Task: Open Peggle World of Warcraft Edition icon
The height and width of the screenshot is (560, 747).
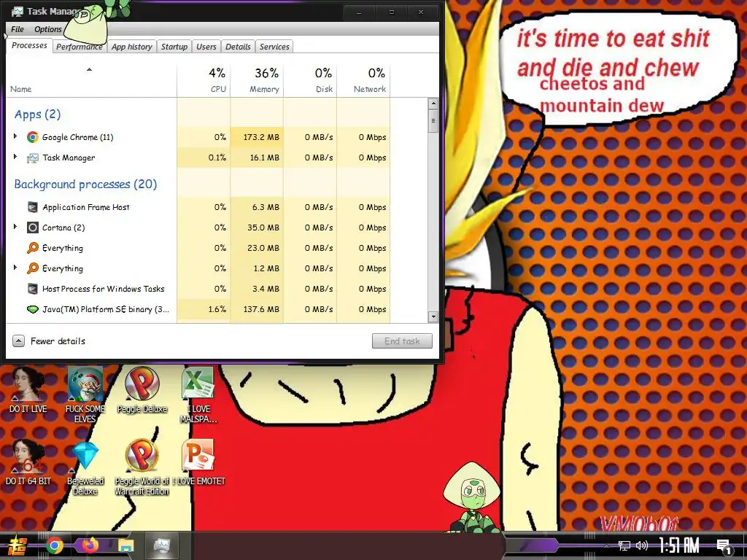Action: coord(142,467)
